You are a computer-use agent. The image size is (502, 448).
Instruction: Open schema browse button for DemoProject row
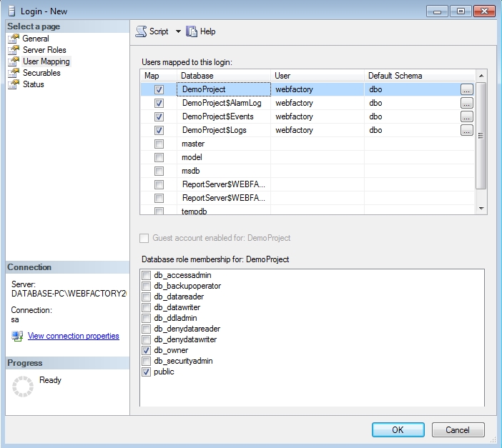pos(466,90)
